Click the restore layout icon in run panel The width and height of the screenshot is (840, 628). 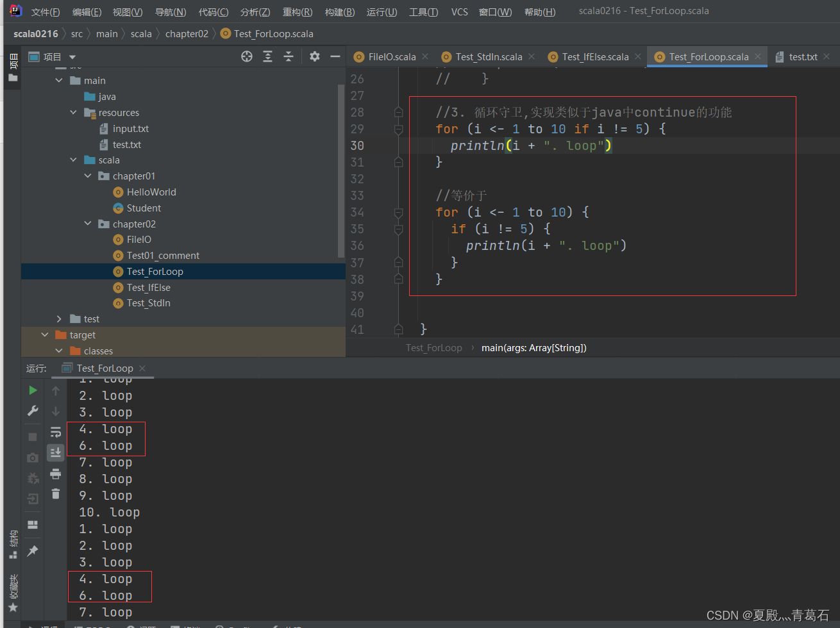pos(33,525)
